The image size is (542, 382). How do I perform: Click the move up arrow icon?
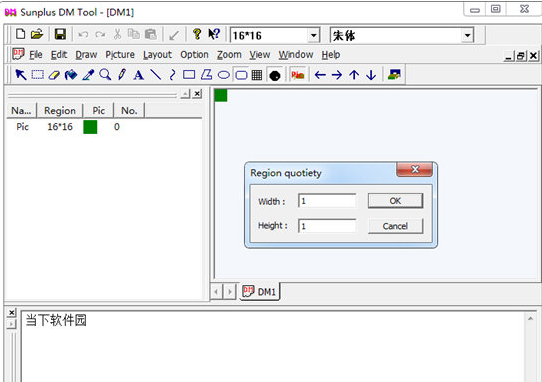(354, 75)
